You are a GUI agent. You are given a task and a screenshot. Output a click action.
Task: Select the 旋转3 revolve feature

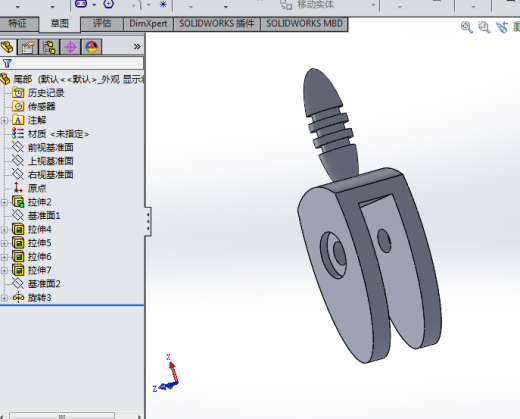click(x=39, y=298)
